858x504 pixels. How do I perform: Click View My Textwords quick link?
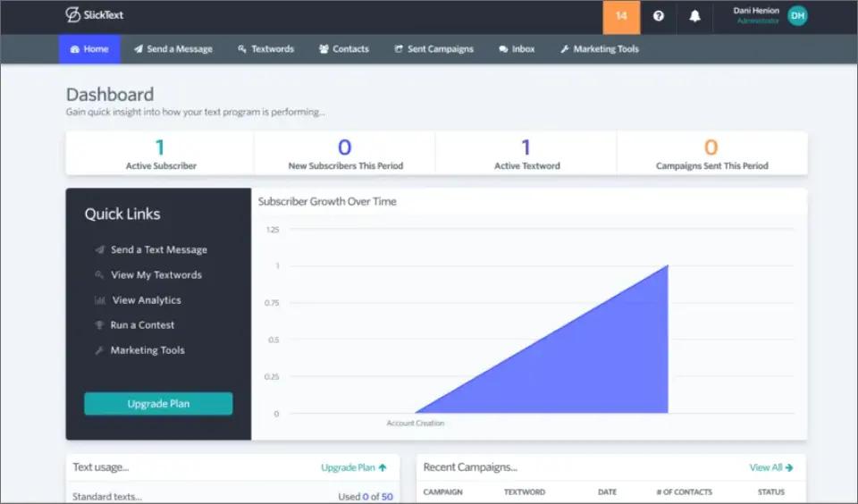[149, 274]
